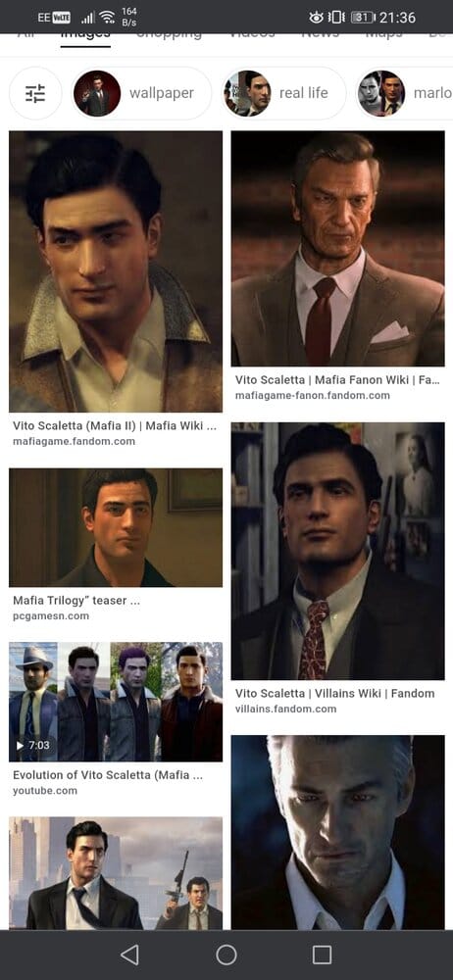Select the marlo suggestion chip
This screenshot has width=453, height=980.
tap(404, 93)
